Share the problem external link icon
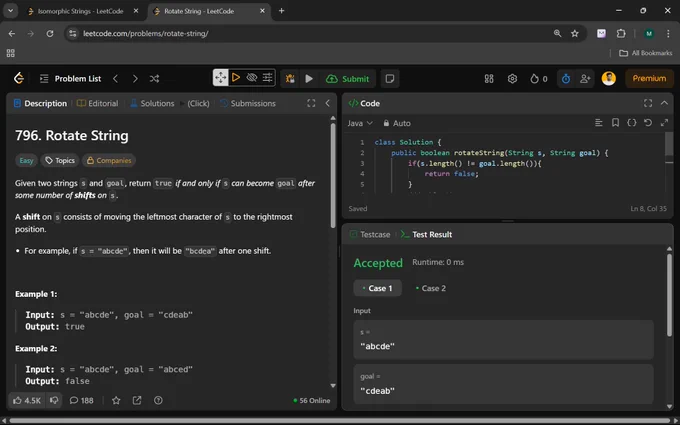680x425 pixels. (137, 400)
